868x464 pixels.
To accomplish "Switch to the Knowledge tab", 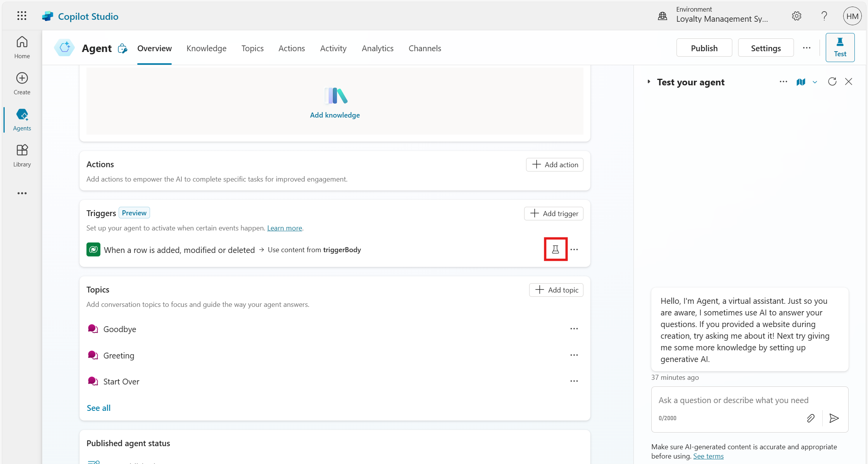I will [x=206, y=48].
